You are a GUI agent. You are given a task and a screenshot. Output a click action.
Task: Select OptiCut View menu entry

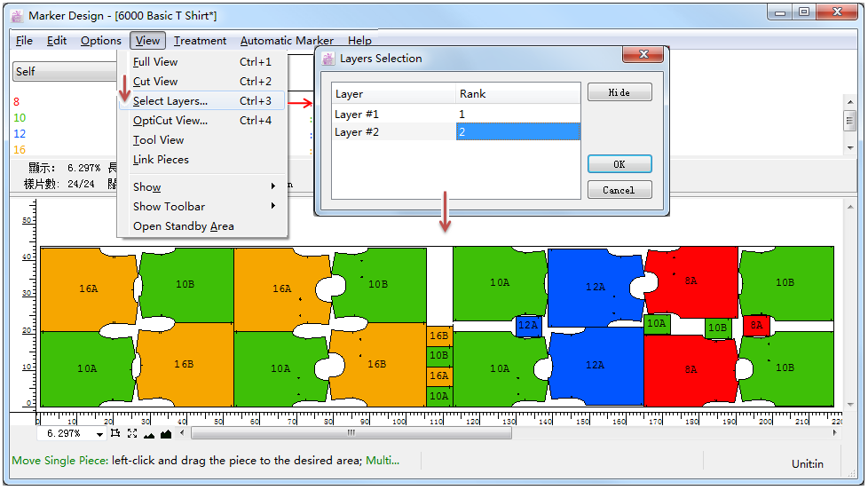(170, 121)
